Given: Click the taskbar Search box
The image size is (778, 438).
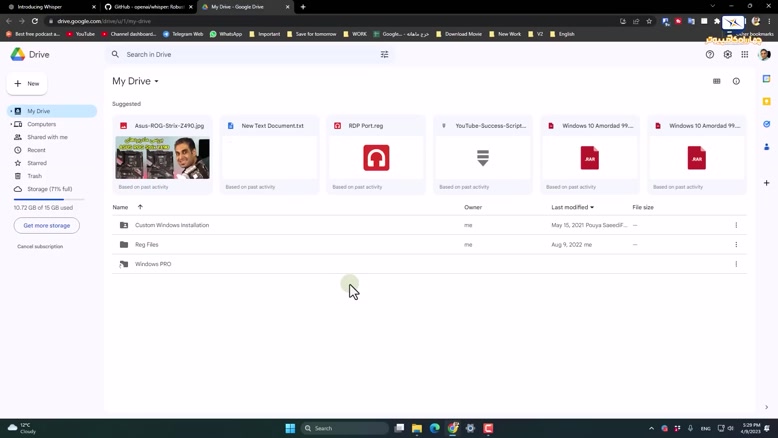Looking at the screenshot, I should coord(345,428).
